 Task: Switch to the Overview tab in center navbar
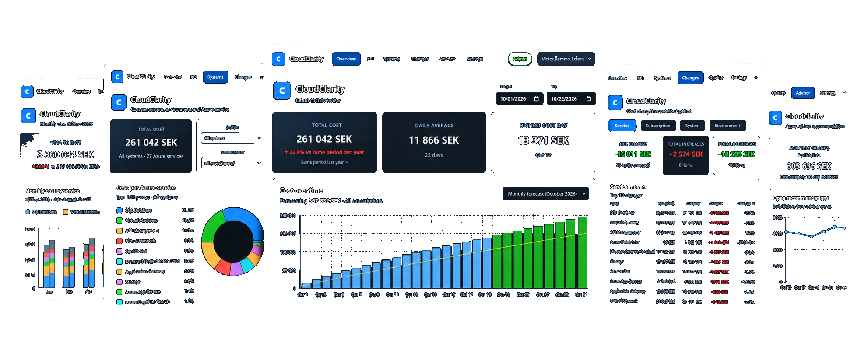(x=346, y=59)
